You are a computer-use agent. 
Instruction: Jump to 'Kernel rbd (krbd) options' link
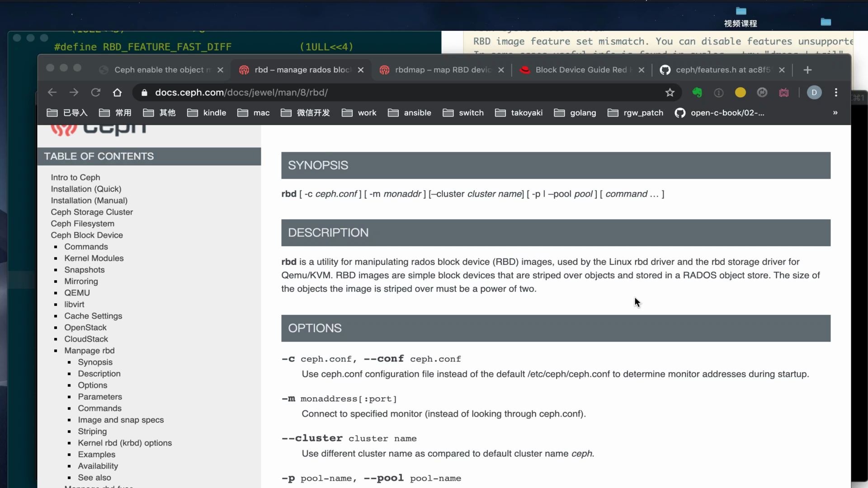(125, 443)
